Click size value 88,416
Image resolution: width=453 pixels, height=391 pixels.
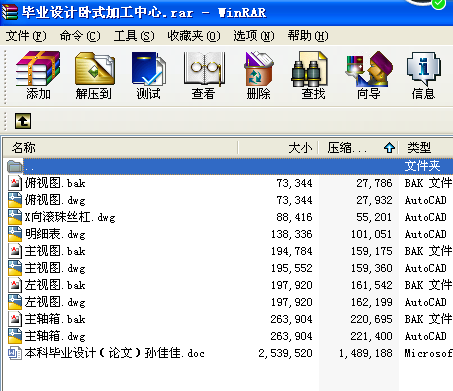294,217
